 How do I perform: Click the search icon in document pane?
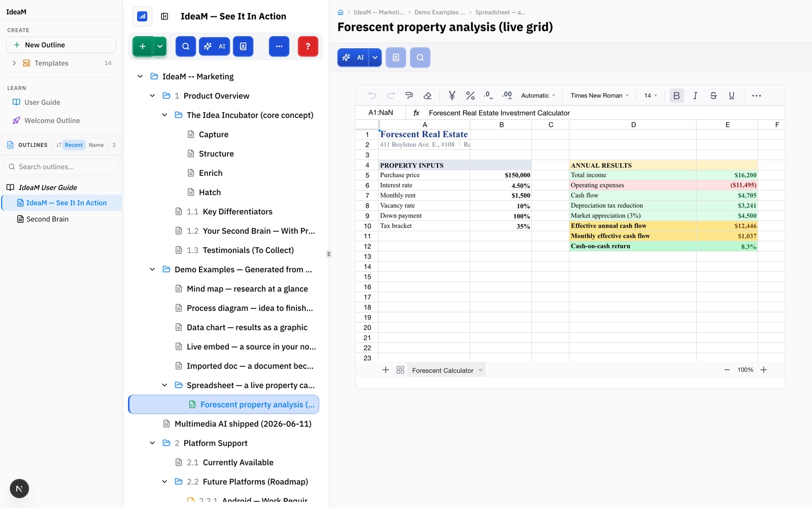tap(420, 57)
